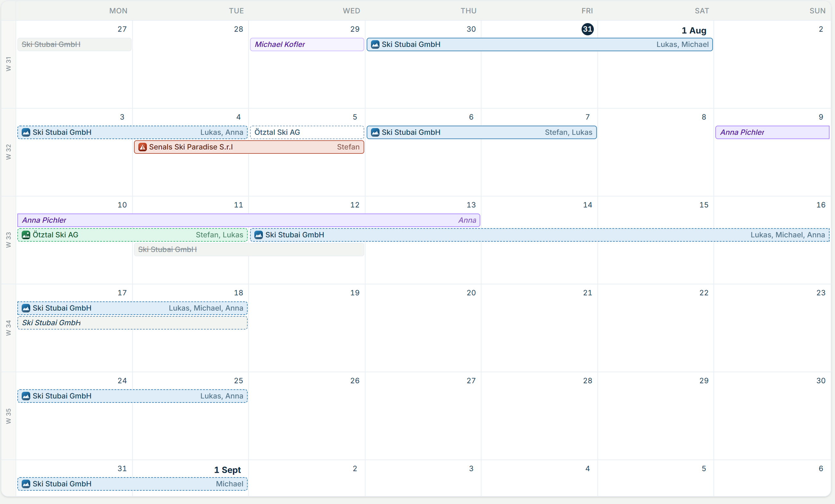Open Michael Kofler event on Wednesday 29
The image size is (835, 504).
[x=307, y=44]
